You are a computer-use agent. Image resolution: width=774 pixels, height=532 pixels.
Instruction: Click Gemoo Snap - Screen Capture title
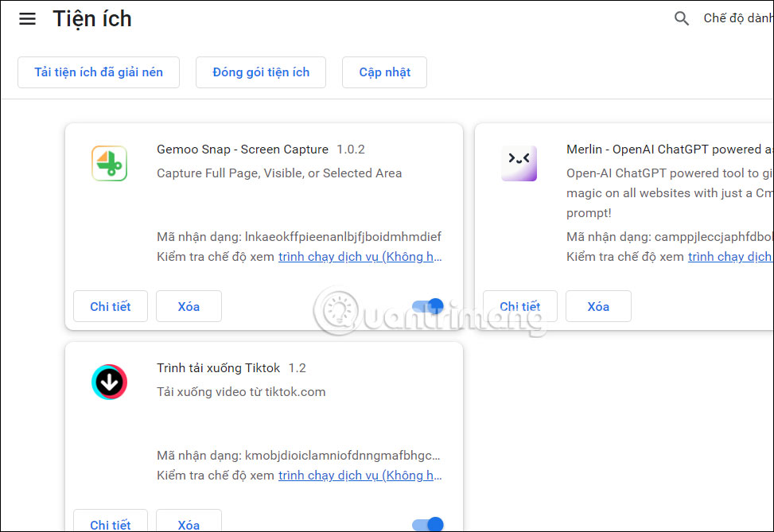pyautogui.click(x=243, y=149)
